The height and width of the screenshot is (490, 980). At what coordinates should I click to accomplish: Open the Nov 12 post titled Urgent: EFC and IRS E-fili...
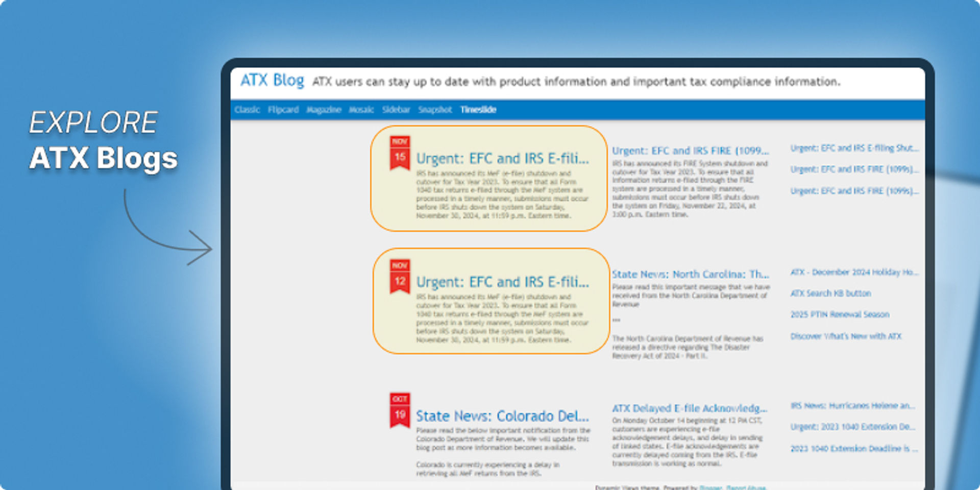click(502, 282)
